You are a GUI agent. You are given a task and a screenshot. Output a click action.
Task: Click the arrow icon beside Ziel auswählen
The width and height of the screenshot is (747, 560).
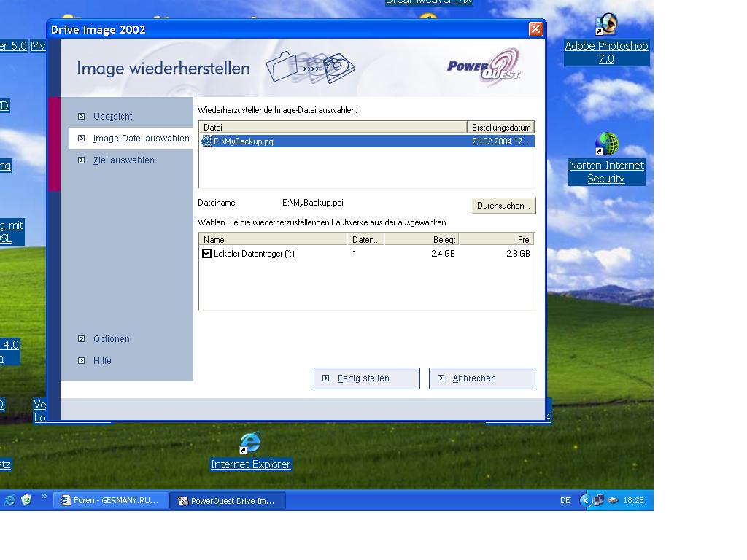pyautogui.click(x=82, y=160)
